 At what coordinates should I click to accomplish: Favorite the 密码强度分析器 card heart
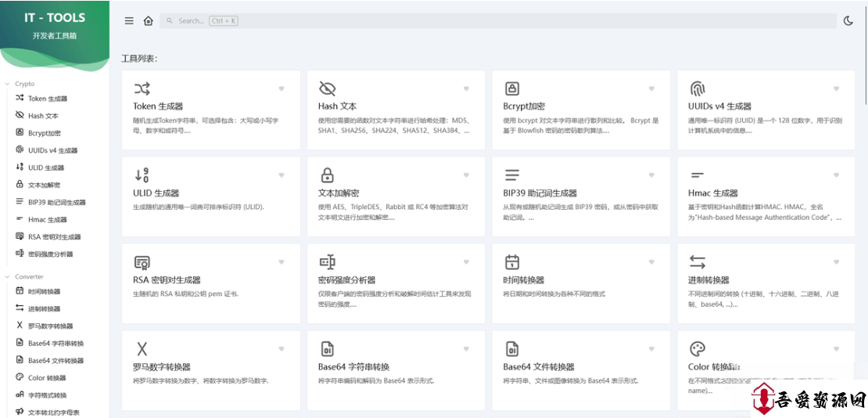coord(466,262)
